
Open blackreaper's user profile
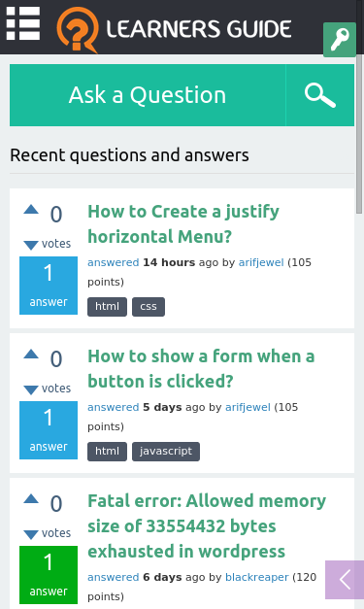257,577
